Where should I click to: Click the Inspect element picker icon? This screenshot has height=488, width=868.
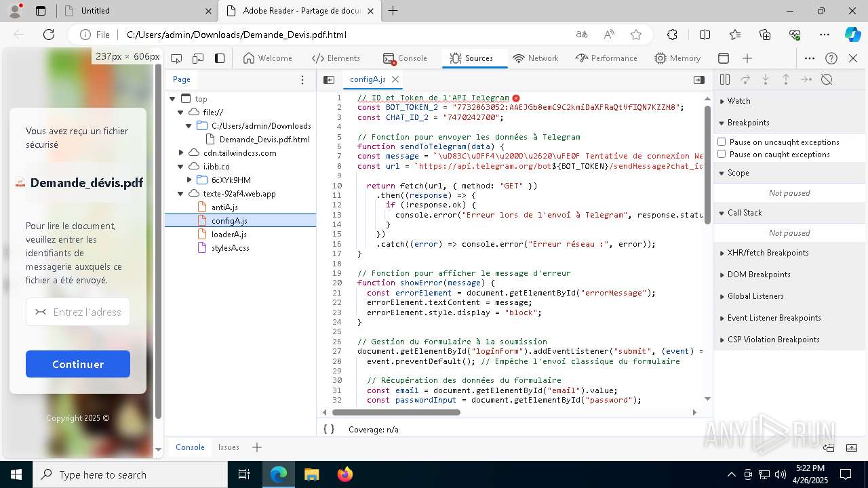(176, 58)
